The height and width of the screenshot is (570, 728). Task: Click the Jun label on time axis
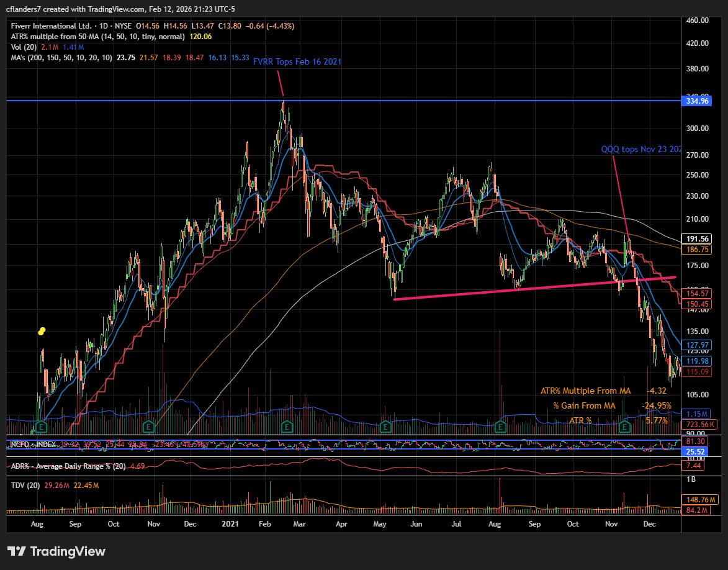pyautogui.click(x=416, y=523)
